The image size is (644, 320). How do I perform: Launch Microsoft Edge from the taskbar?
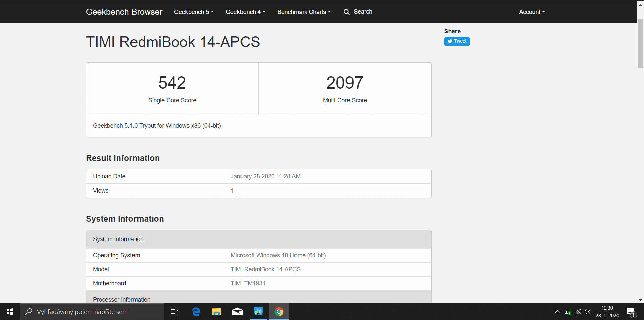[196, 312]
